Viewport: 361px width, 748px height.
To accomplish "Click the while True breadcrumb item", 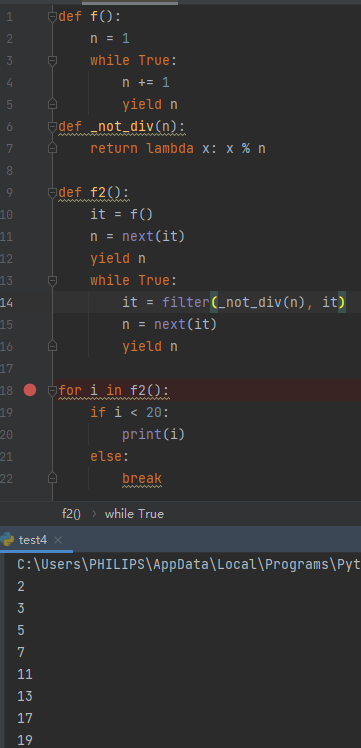I will (134, 514).
